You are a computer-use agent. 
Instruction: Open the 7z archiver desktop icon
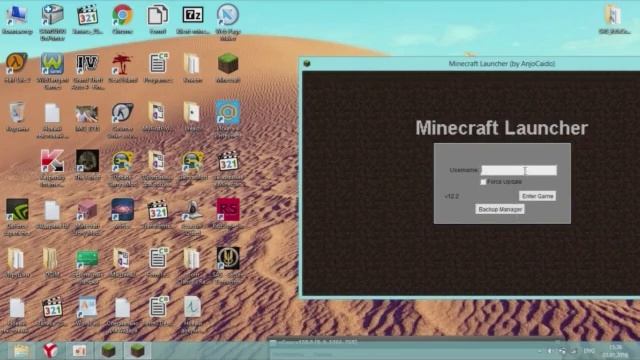point(193,15)
